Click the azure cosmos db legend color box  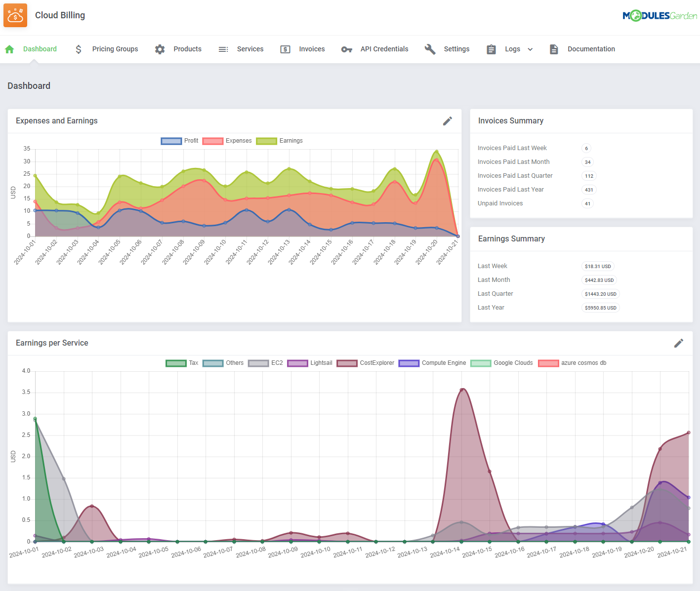pyautogui.click(x=548, y=363)
